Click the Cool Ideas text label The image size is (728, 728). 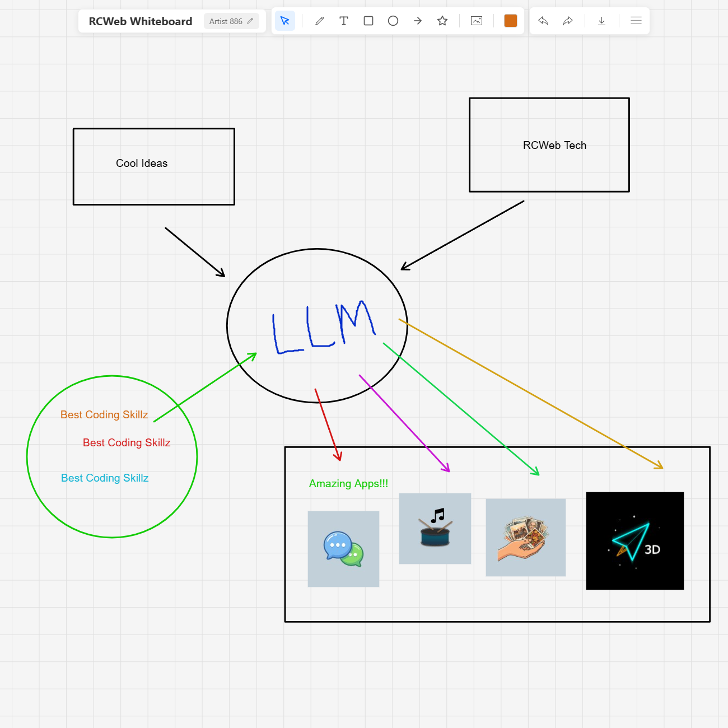click(x=142, y=163)
